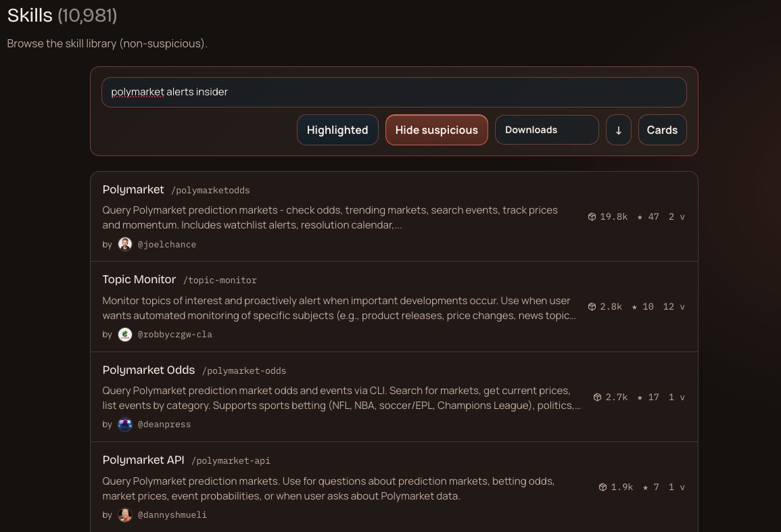
Task: Click the /polymarket-odds slug
Action: [244, 370]
